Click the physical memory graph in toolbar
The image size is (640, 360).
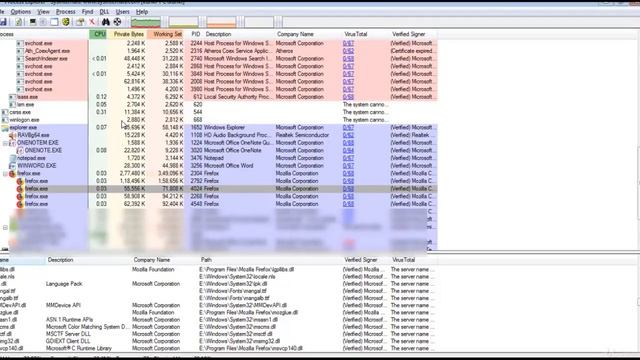tap(221, 22)
